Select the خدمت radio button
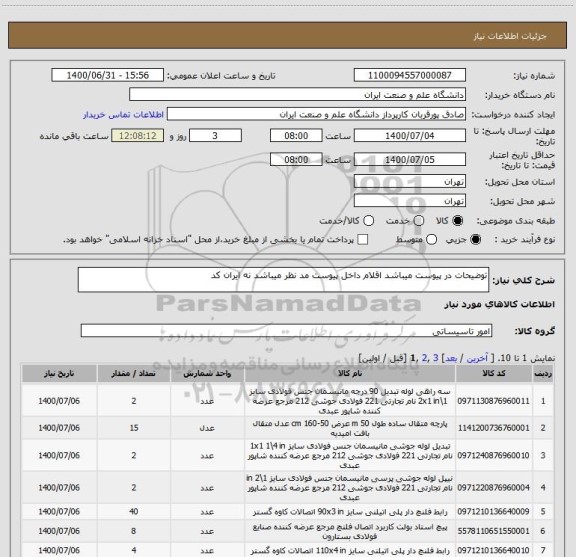The height and width of the screenshot is (557, 576). tap(419, 221)
